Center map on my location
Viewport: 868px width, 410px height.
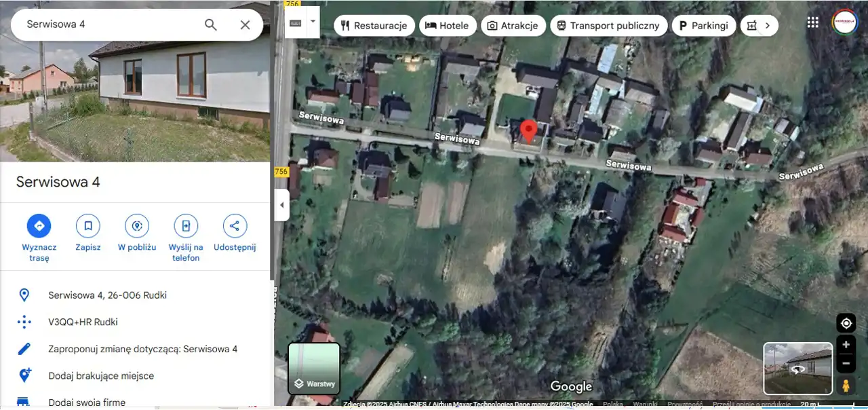pyautogui.click(x=846, y=323)
